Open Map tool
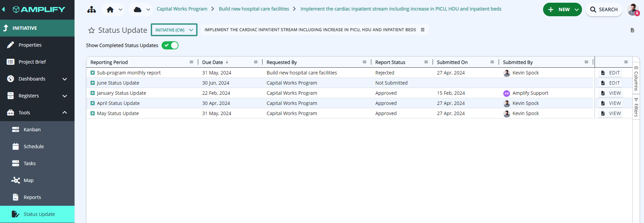 click(x=37, y=180)
